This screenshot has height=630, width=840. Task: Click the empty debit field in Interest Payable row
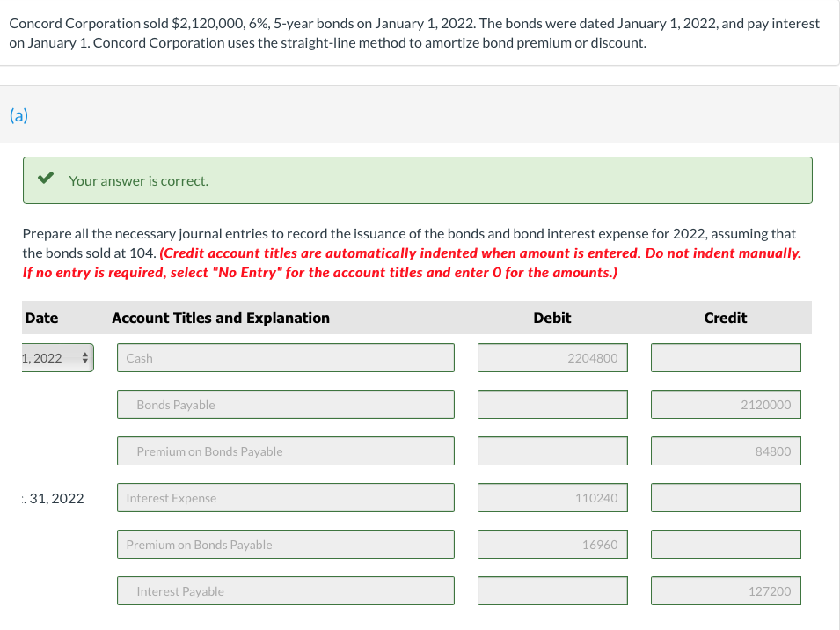tap(552, 591)
